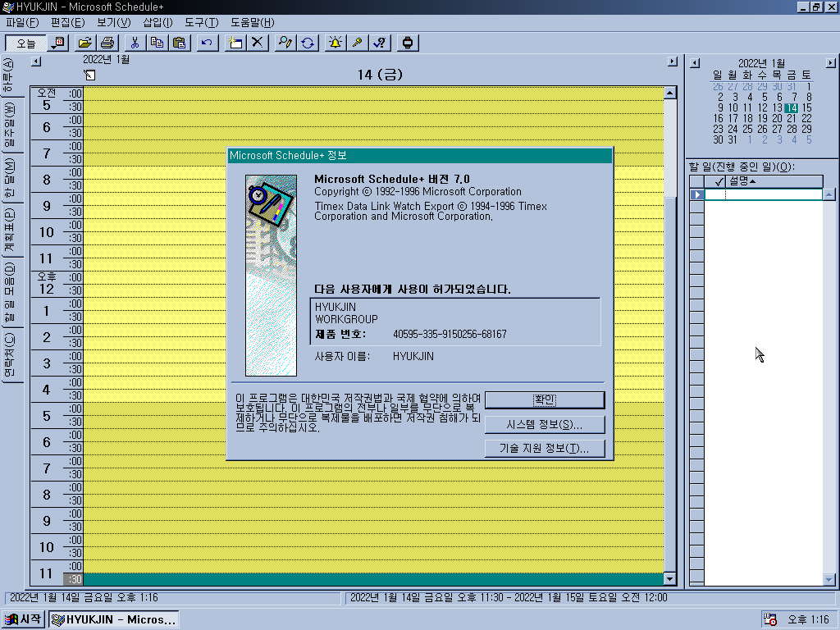Click the Recurring arrows toolbar icon

click(308, 43)
